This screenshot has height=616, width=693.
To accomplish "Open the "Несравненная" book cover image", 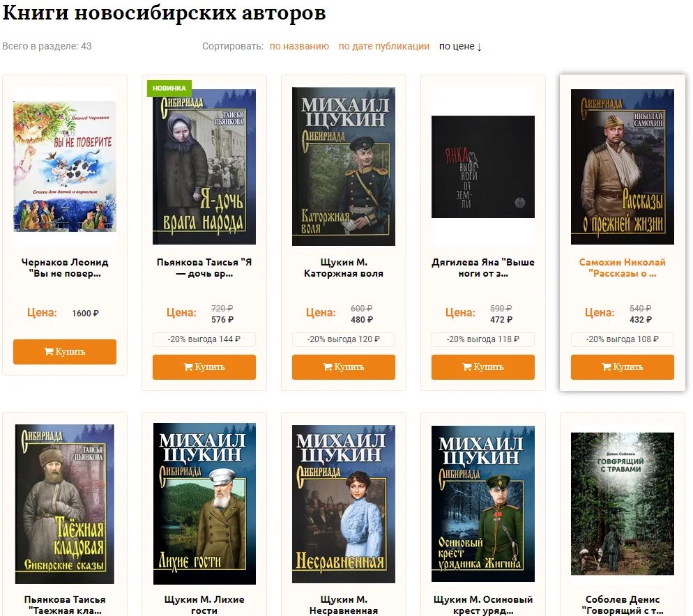I will [344, 504].
